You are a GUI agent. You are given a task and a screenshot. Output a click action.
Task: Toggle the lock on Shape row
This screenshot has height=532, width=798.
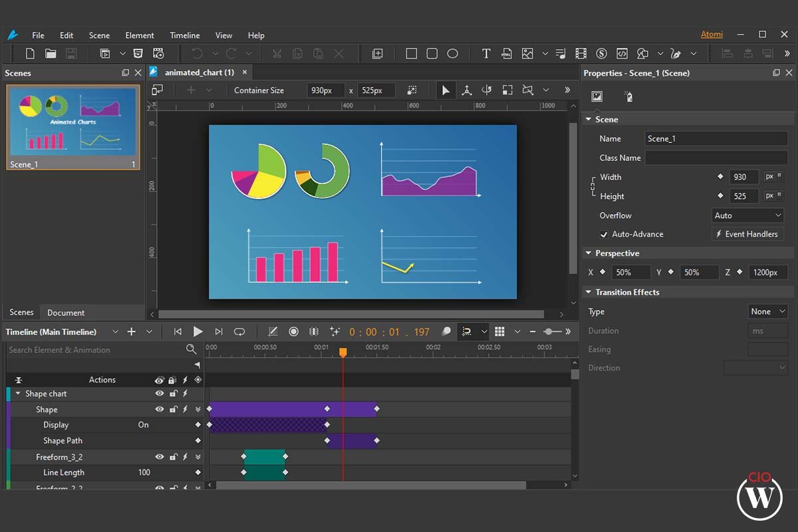coord(173,410)
